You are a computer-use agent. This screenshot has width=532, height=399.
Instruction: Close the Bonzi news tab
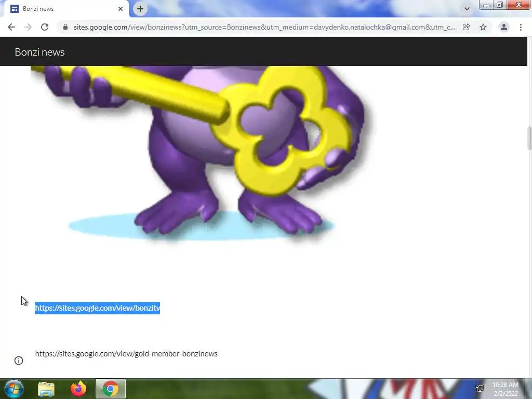coord(121,9)
